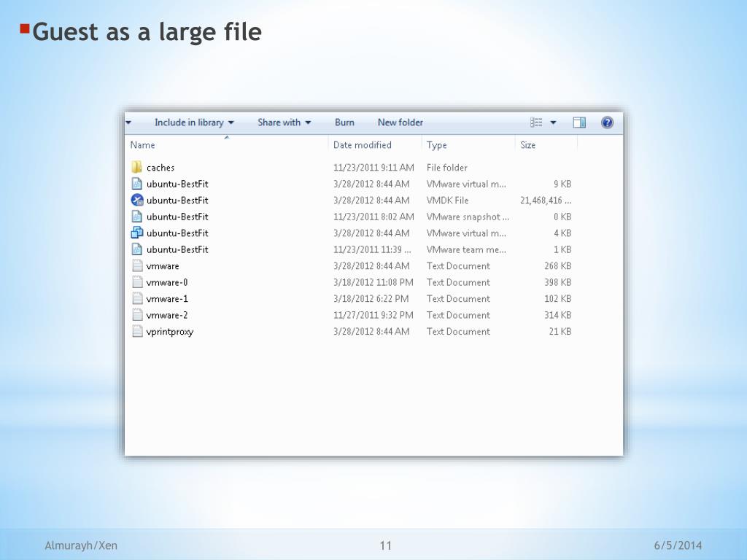
Task: Click the Change your view icon
Action: [536, 122]
